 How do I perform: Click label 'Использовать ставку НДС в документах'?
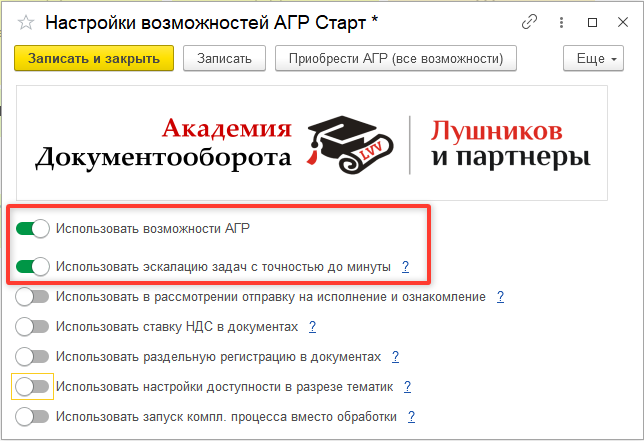[177, 326]
